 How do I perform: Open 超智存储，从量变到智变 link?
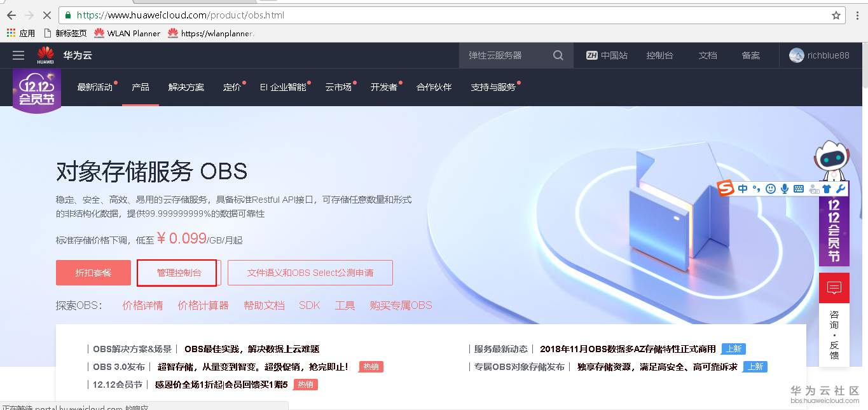(x=252, y=367)
